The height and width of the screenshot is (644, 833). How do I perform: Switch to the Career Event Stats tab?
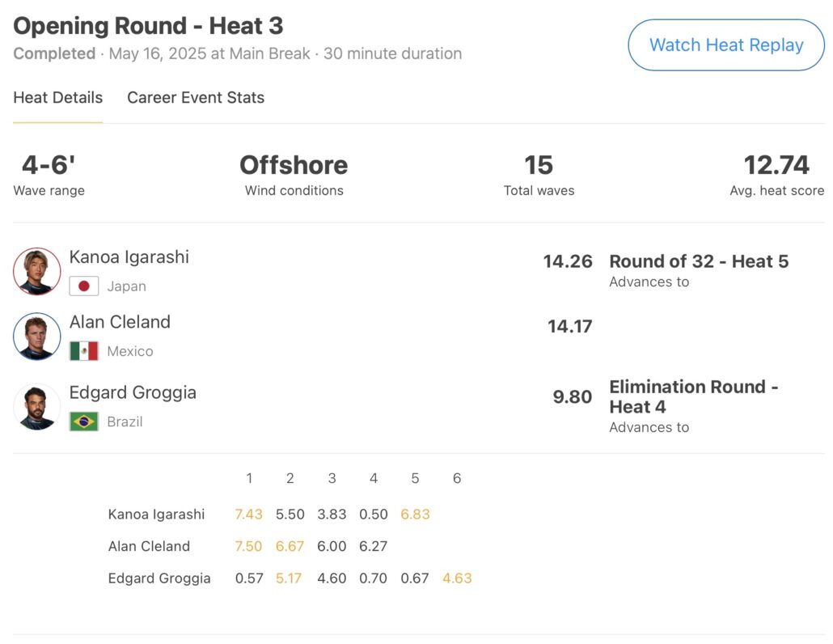click(196, 98)
